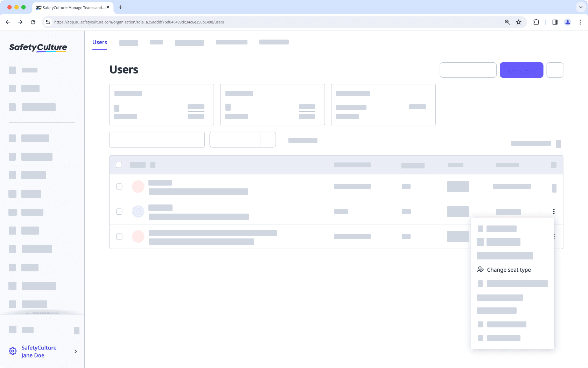588x368 pixels.
Task: Click inside the browser address bar
Action: click(x=245, y=22)
